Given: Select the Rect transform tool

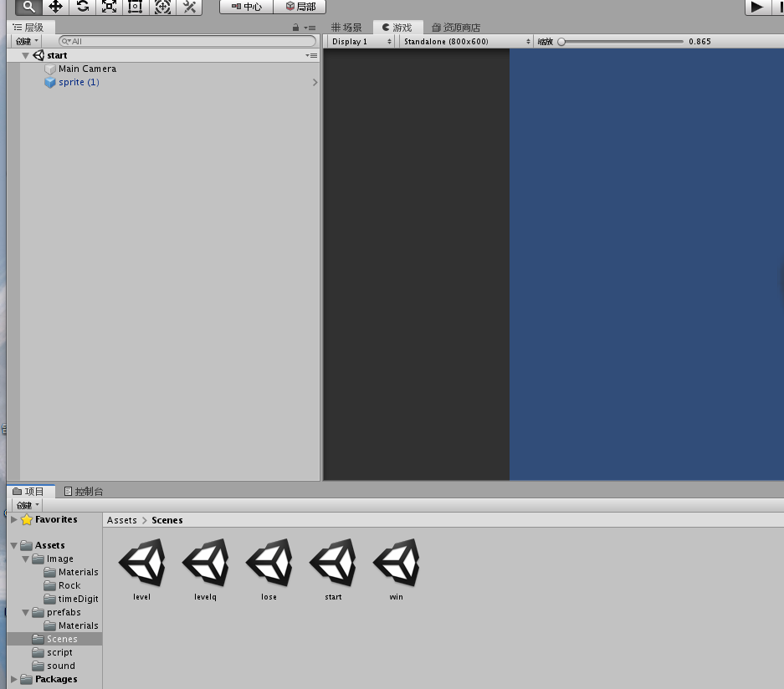Looking at the screenshot, I should point(136,7).
